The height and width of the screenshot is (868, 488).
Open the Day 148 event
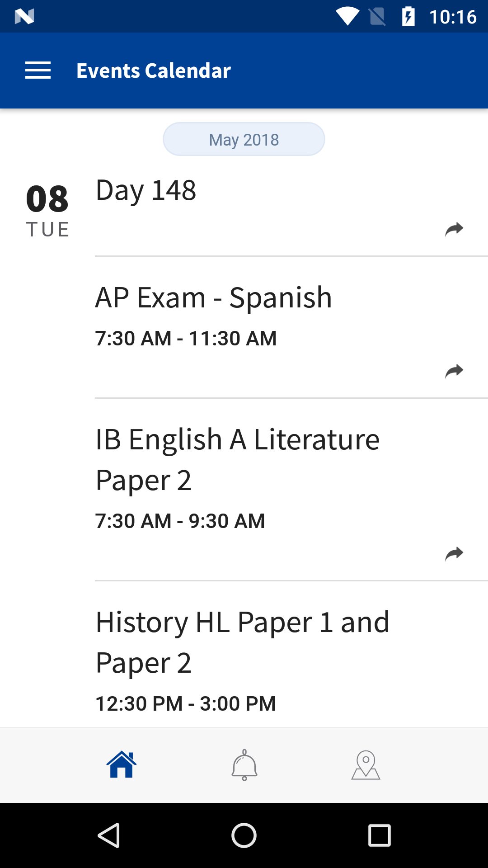point(146,190)
